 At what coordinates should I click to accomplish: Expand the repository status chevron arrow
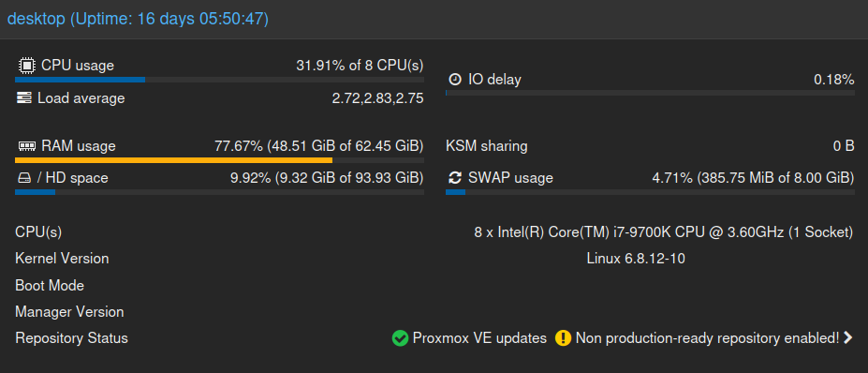(x=847, y=337)
